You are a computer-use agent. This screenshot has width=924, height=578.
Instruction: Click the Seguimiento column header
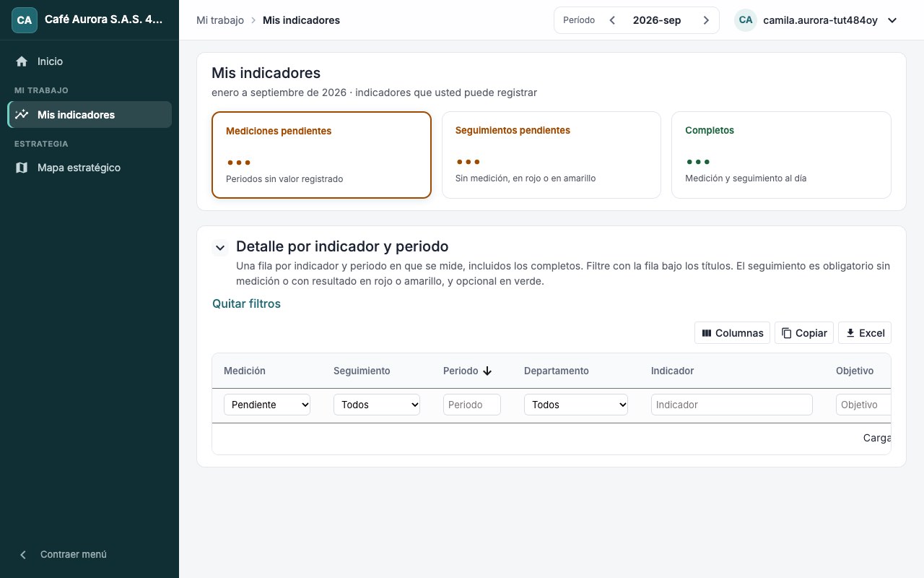coord(362,371)
